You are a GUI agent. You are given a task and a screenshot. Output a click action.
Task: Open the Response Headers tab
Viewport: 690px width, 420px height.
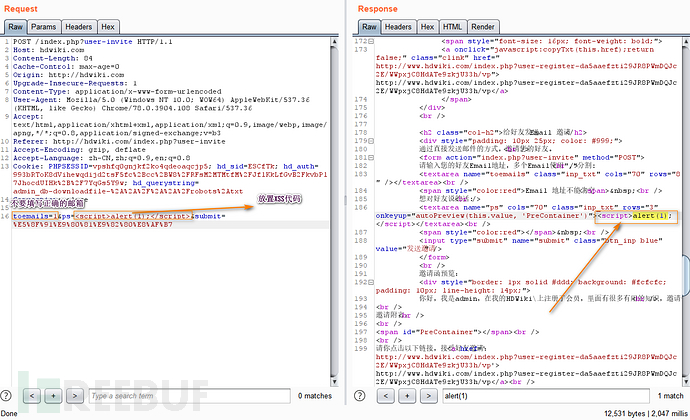pyautogui.click(x=398, y=27)
